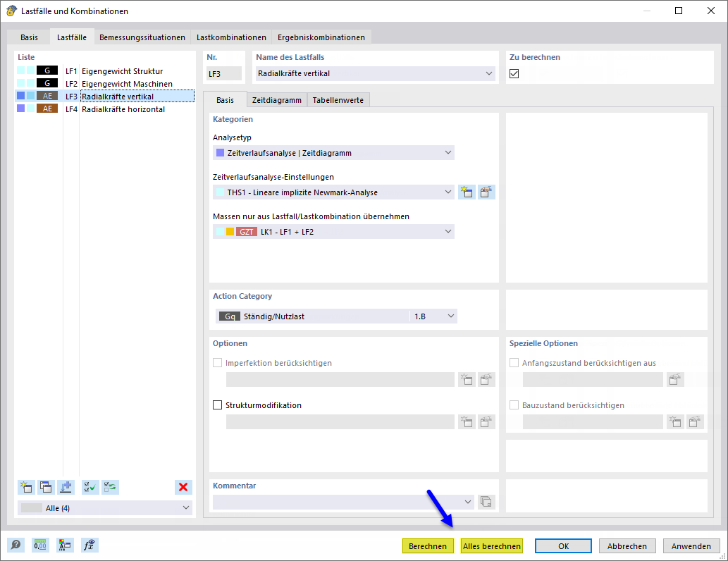Image resolution: width=728 pixels, height=561 pixels.
Task: Select the Lastfälle tab
Action: (71, 37)
